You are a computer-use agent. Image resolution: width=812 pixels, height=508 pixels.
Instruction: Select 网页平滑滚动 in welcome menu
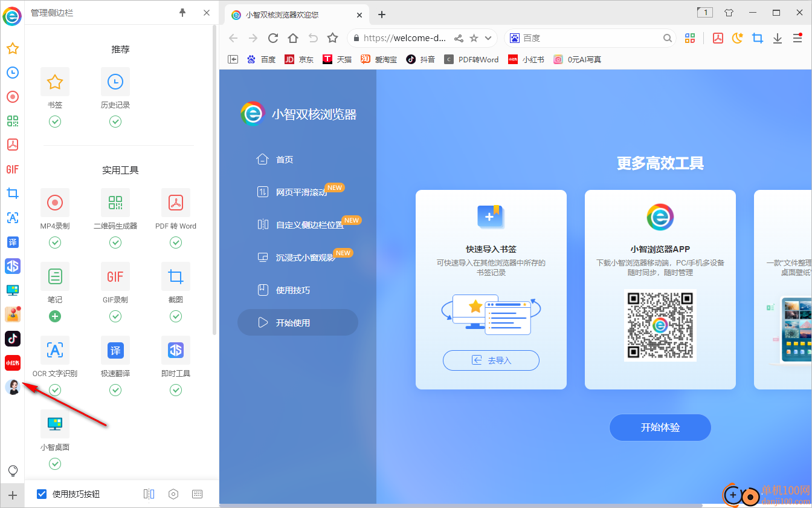pos(301,192)
